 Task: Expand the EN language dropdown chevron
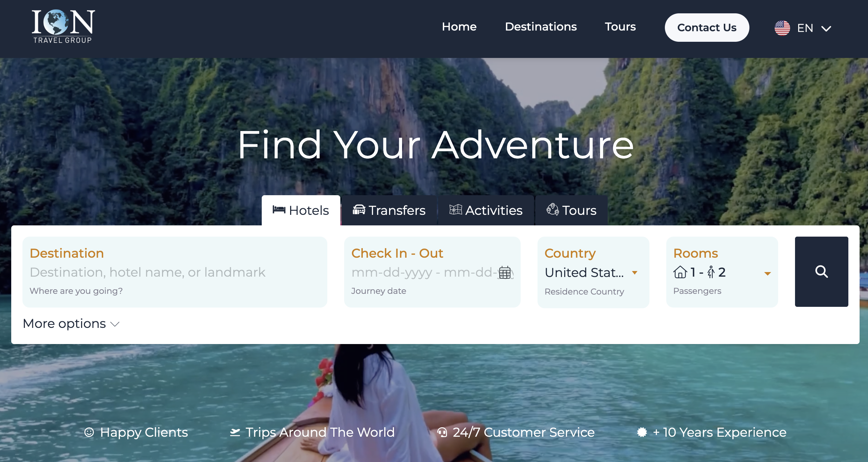tap(826, 28)
